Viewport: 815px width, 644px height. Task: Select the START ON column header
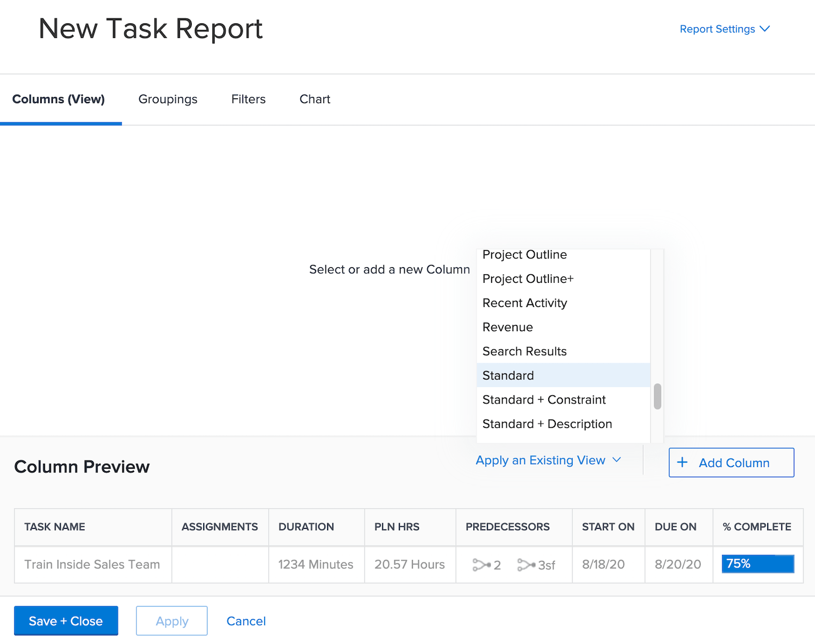[608, 527]
